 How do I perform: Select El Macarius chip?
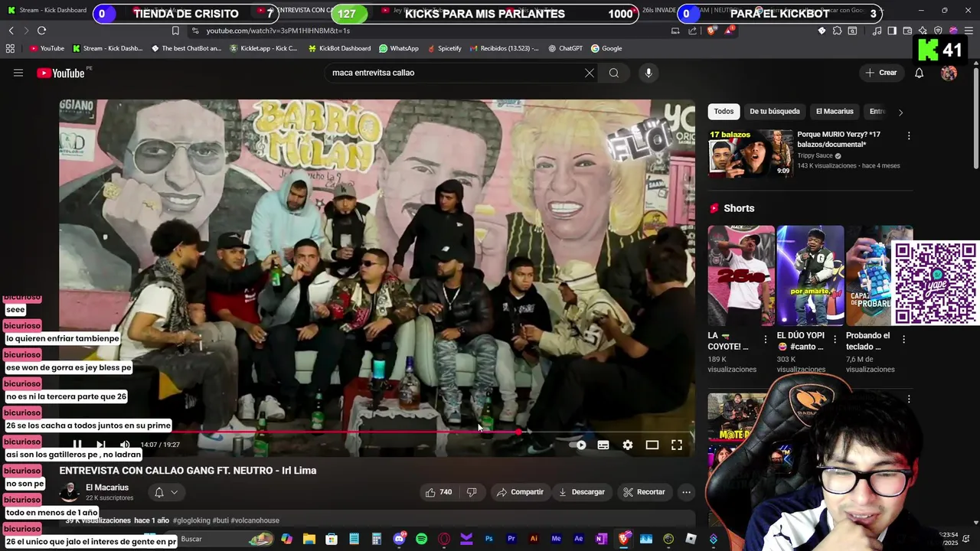[x=835, y=112]
